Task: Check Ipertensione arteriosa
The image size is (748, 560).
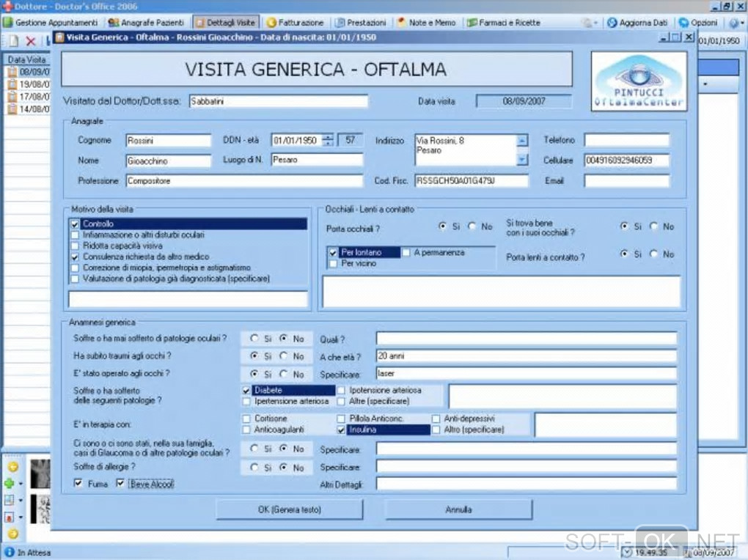Action: [246, 402]
